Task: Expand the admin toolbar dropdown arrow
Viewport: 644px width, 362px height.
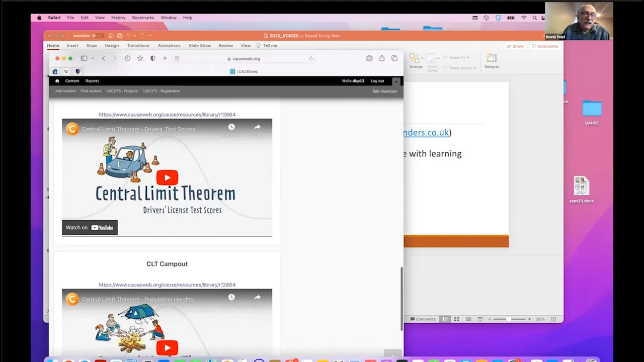Action: click(396, 81)
